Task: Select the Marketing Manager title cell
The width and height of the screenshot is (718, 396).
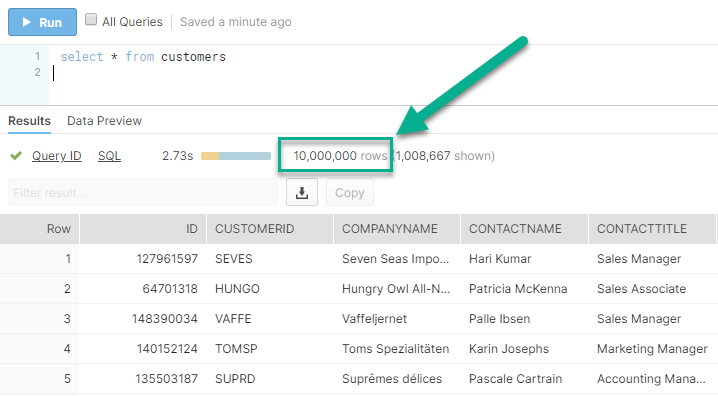Action: click(653, 349)
